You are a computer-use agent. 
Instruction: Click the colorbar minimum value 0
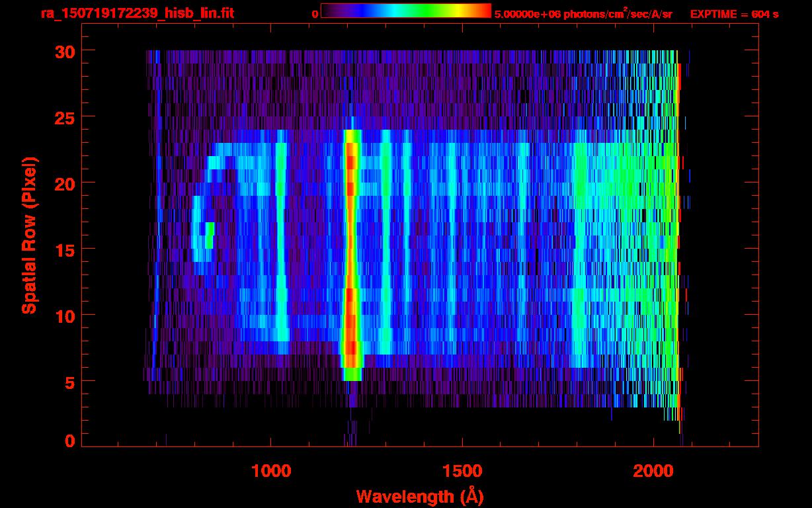pos(315,14)
